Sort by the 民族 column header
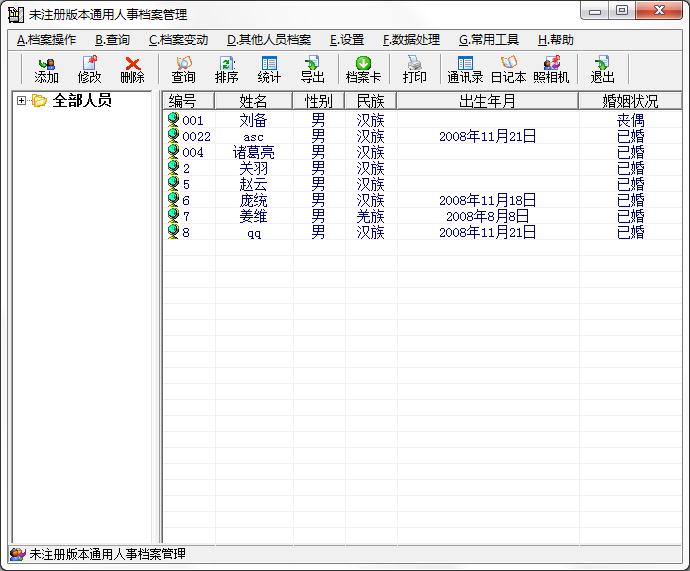Image resolution: width=690 pixels, height=571 pixels. (371, 101)
